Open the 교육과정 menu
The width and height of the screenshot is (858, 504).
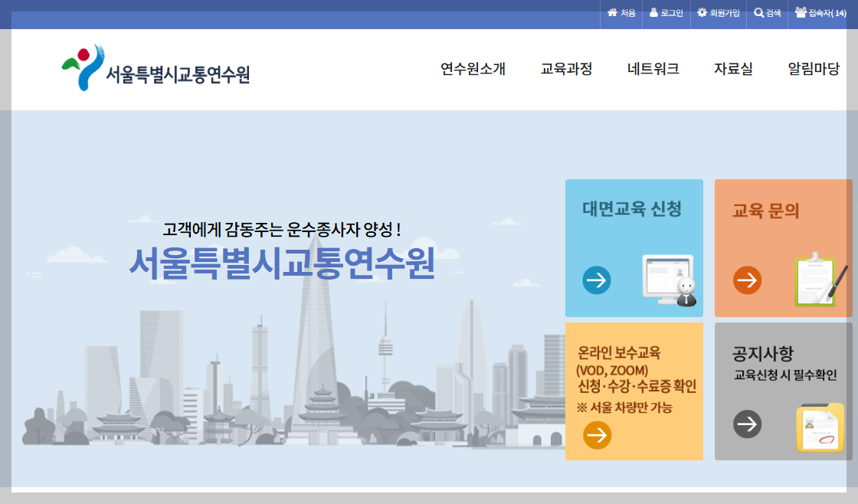tap(566, 69)
